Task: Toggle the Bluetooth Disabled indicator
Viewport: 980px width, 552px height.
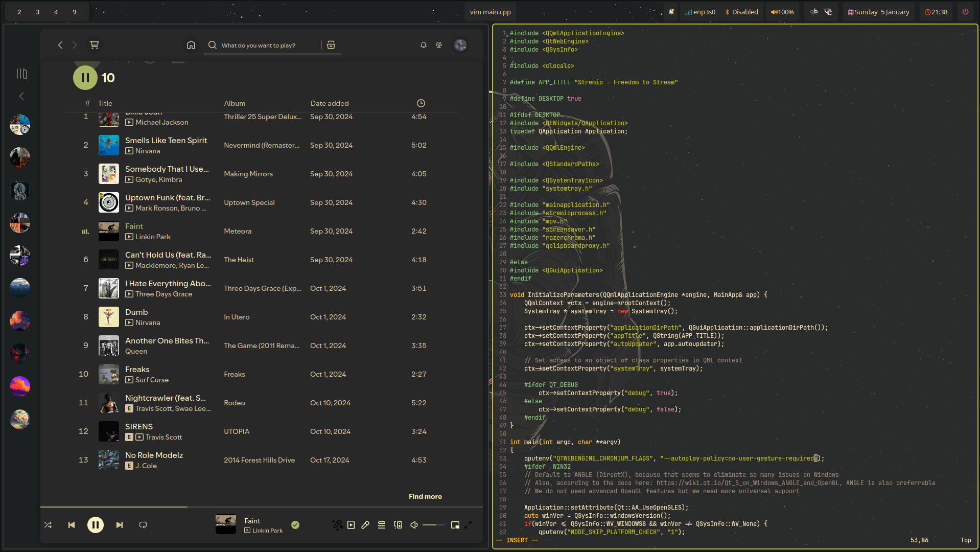Action: pos(741,12)
